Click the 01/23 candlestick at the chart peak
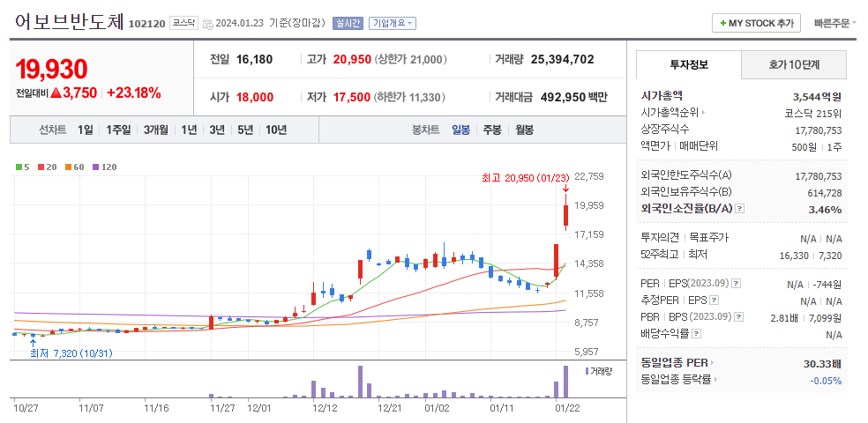The width and height of the screenshot is (868, 423). point(565,214)
